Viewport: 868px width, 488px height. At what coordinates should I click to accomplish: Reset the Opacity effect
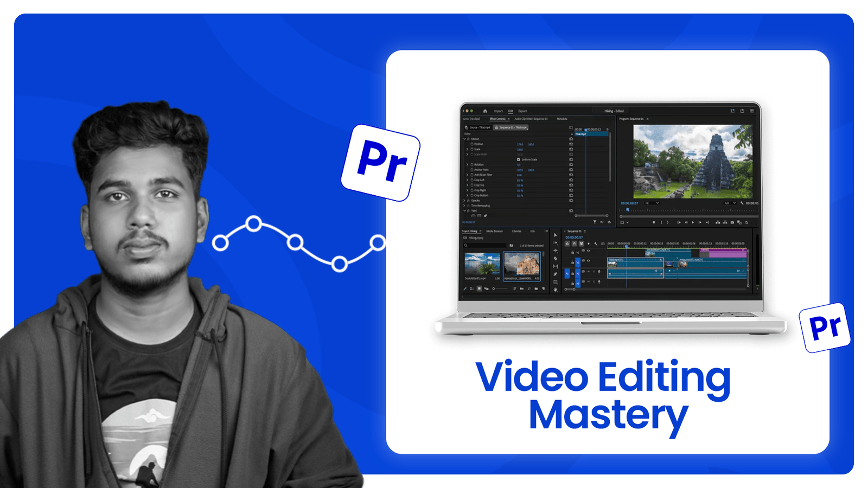[x=571, y=201]
